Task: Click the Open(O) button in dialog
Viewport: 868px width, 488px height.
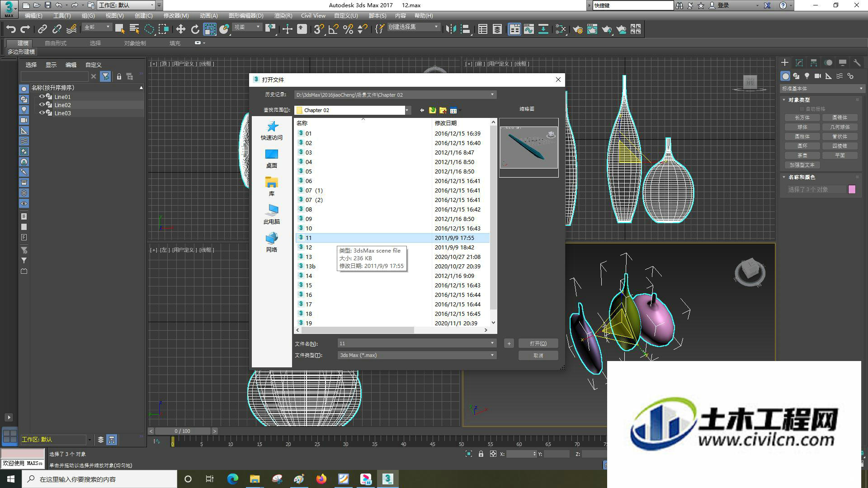Action: 538,343
